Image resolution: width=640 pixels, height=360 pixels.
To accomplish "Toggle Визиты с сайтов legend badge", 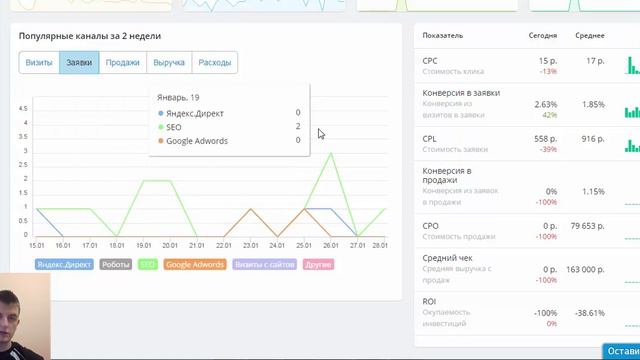I will pos(264,264).
